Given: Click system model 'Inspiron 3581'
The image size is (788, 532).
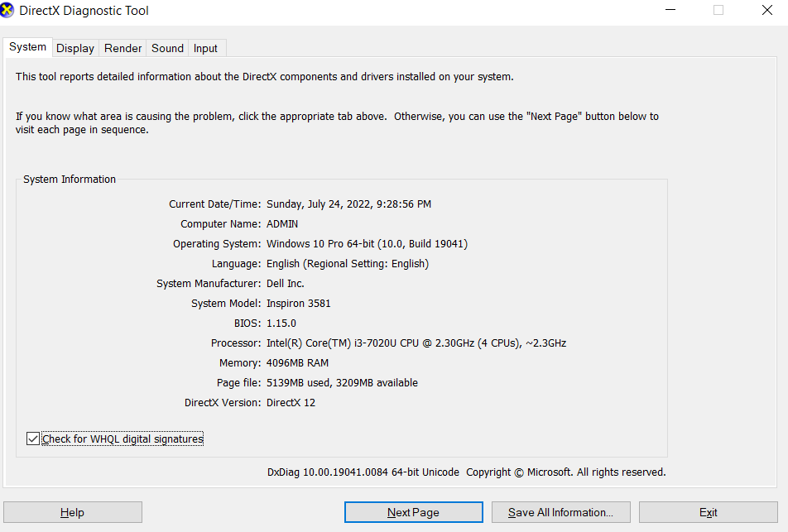Looking at the screenshot, I should tap(299, 304).
